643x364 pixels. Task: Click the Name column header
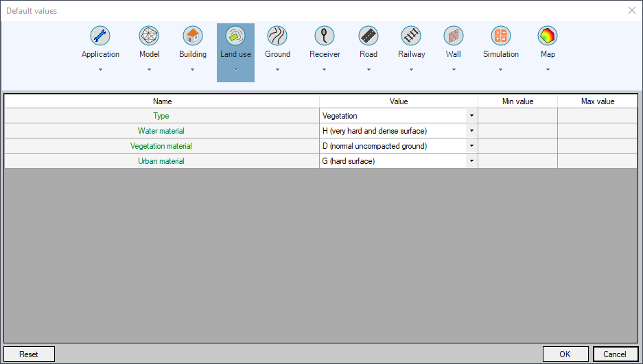pyautogui.click(x=162, y=101)
